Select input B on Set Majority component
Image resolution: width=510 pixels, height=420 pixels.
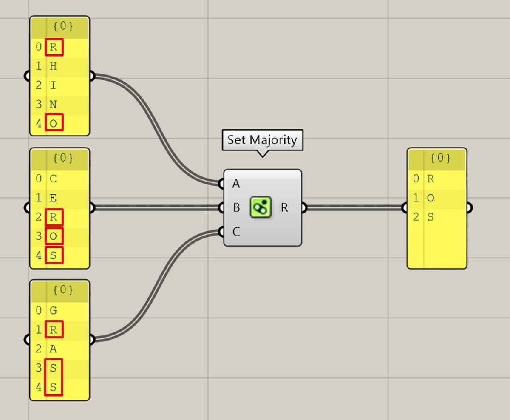(236, 208)
